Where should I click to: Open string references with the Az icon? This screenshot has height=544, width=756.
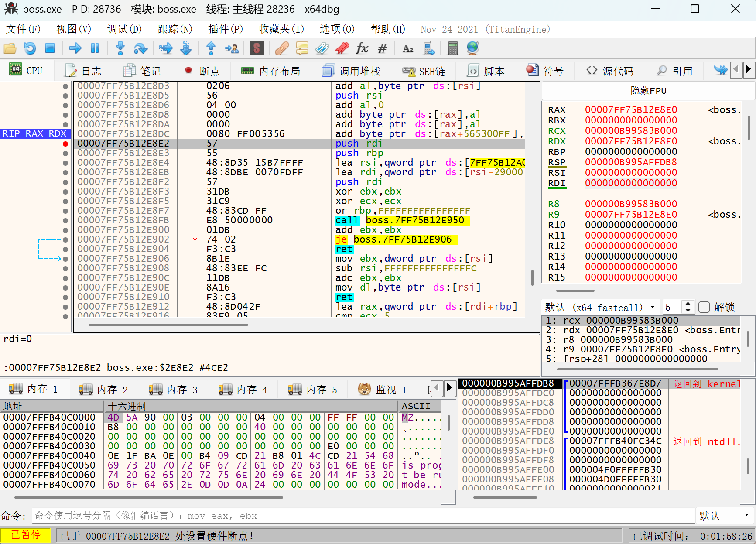tap(408, 48)
